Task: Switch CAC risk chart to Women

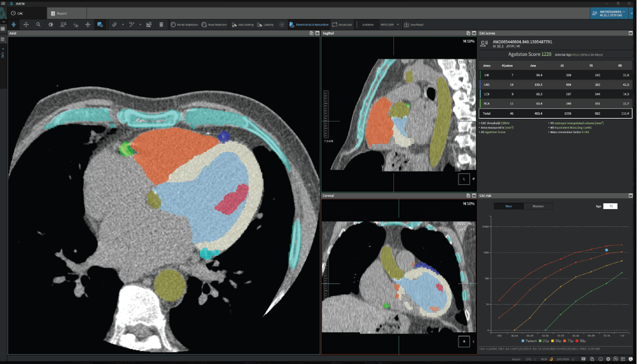Action: [x=538, y=206]
